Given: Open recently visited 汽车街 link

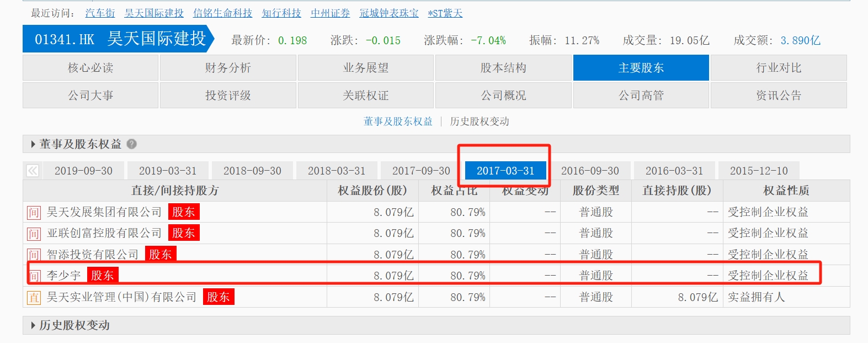Looking at the screenshot, I should coord(100,13).
